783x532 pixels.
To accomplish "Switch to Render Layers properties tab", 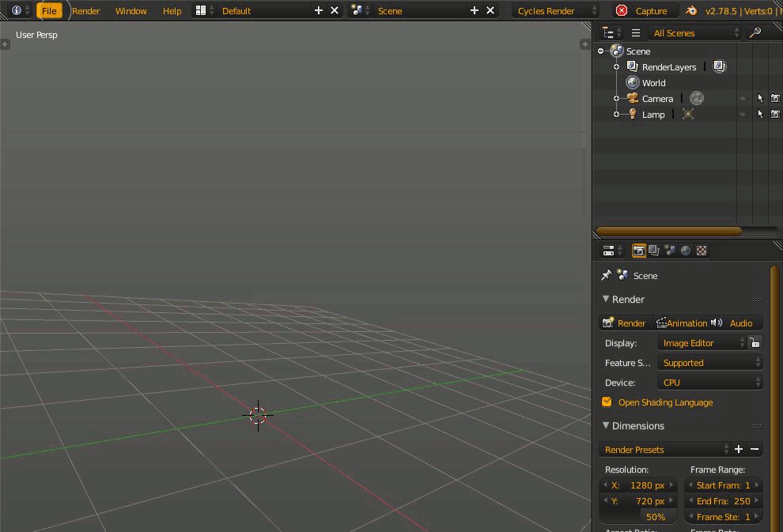I will tap(654, 251).
